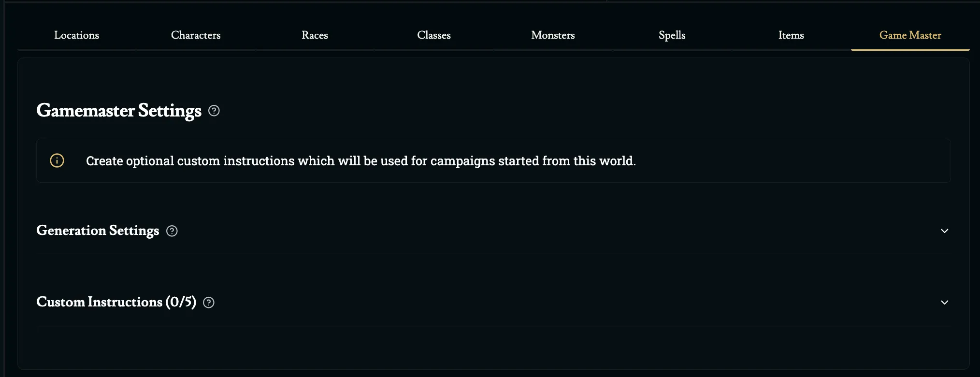Open the Characters tab
Image resolution: width=980 pixels, height=377 pixels.
(x=196, y=35)
